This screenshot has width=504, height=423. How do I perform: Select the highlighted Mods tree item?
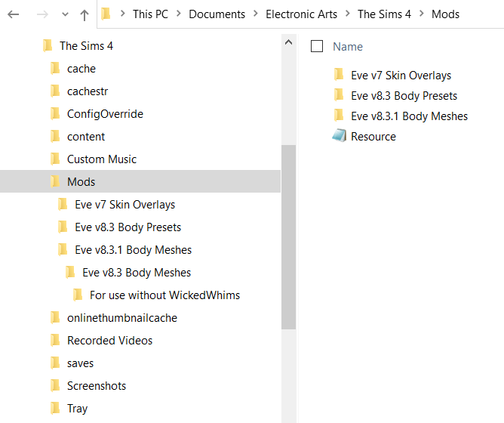pyautogui.click(x=140, y=181)
